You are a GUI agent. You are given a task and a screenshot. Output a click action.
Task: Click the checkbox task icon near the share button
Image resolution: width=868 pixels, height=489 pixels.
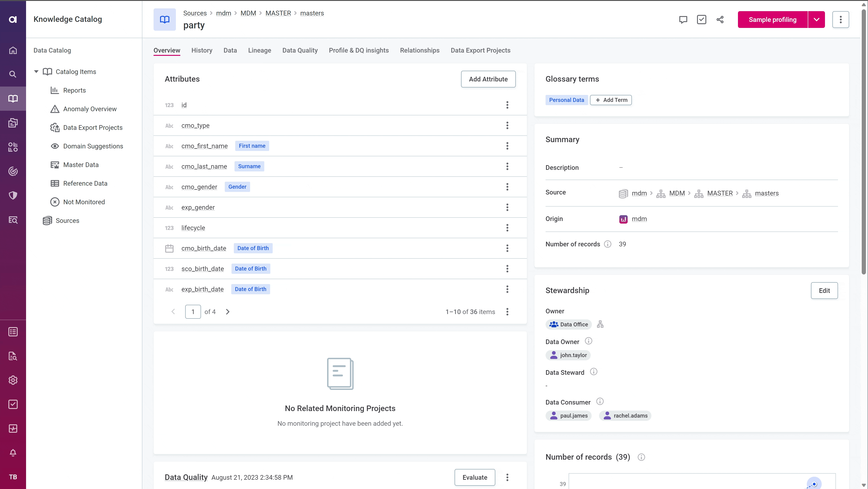point(702,20)
